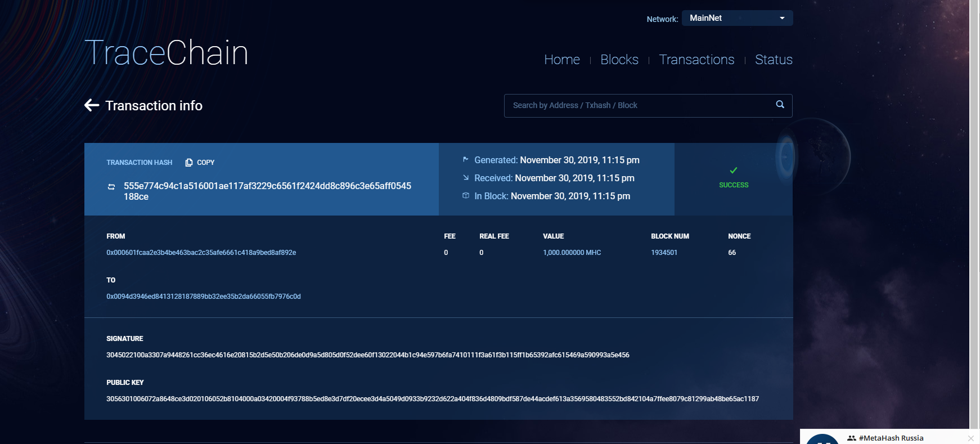This screenshot has height=444, width=980.
Task: Click the Transaction info heading
Action: (x=154, y=106)
